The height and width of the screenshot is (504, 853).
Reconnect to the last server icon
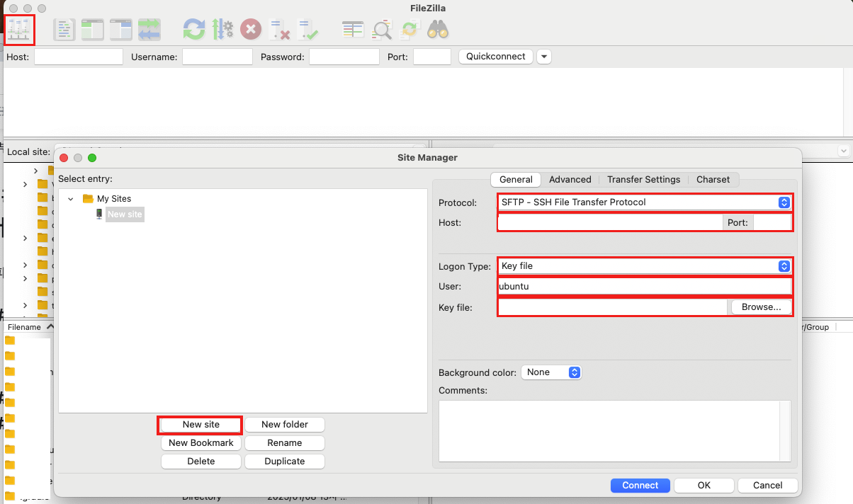tap(307, 30)
